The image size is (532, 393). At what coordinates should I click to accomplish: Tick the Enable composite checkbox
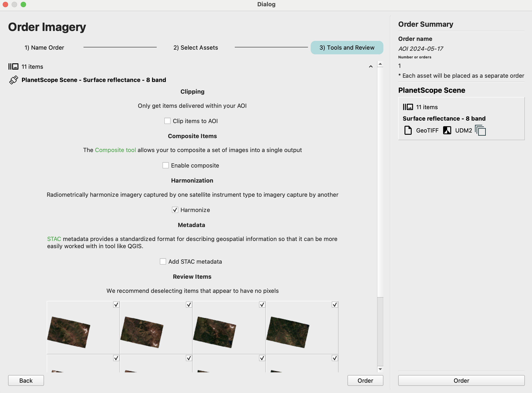(165, 165)
